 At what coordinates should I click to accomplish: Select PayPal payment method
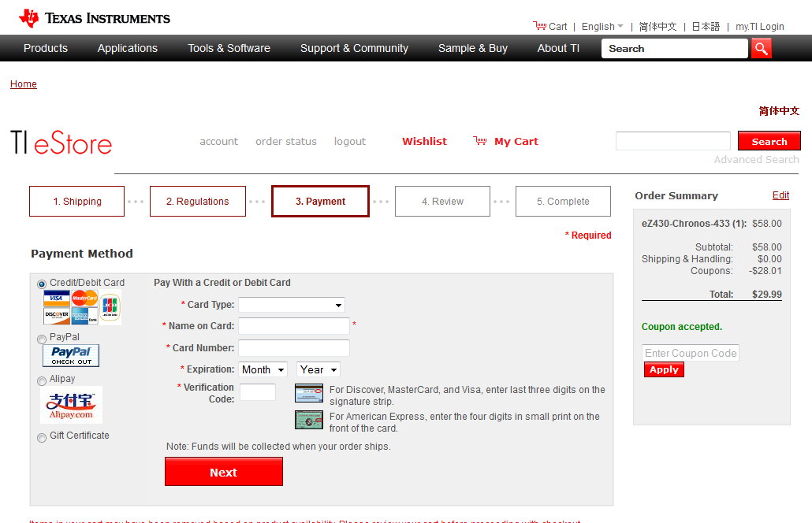click(x=42, y=339)
